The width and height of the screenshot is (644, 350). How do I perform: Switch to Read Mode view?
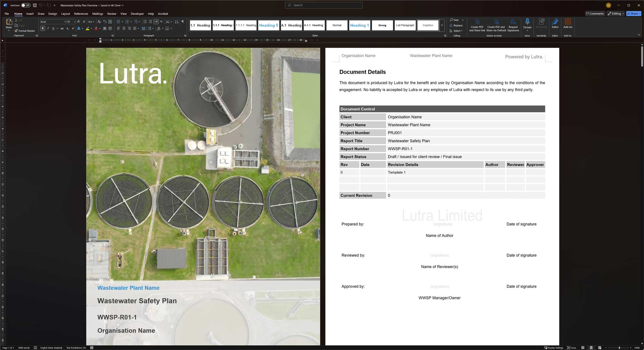pyautogui.click(x=583, y=348)
